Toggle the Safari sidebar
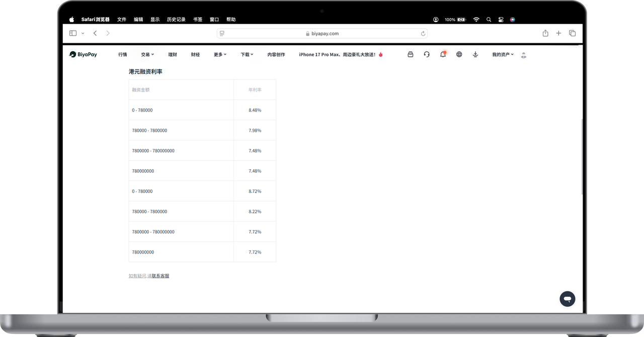 [73, 33]
